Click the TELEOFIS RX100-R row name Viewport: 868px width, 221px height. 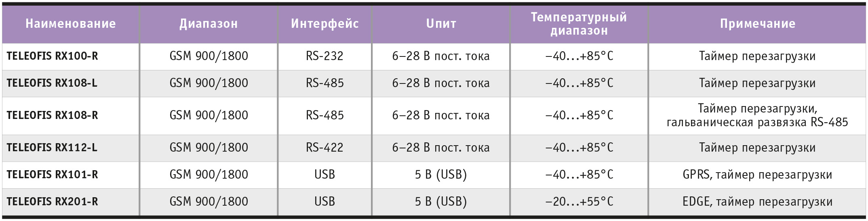[52, 56]
